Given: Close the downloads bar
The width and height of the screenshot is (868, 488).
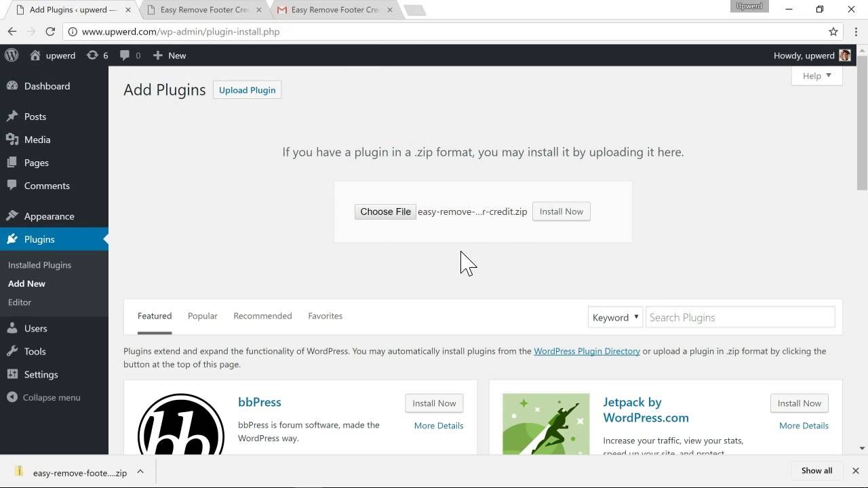Looking at the screenshot, I should coord(856,470).
